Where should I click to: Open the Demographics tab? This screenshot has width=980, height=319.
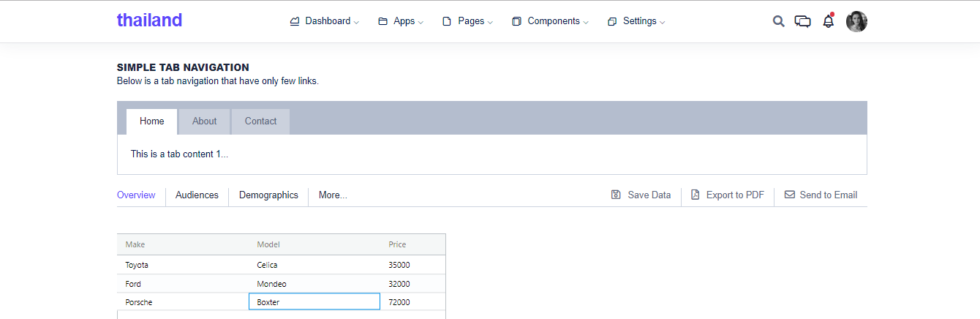[268, 195]
